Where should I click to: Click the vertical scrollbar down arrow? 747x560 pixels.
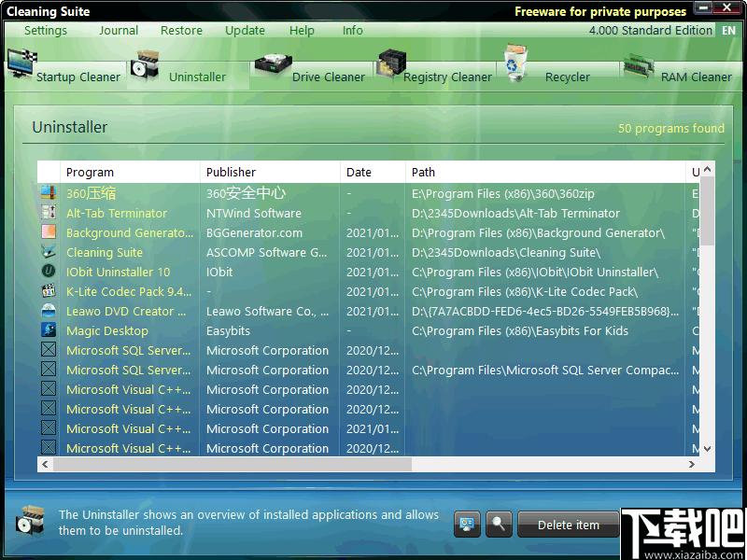707,449
